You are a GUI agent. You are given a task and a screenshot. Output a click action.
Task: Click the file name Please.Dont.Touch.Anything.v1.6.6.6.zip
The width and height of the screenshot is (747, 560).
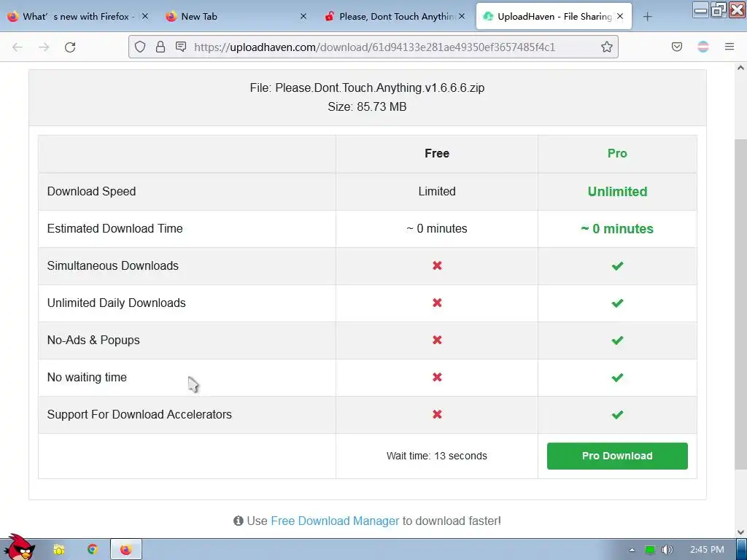tap(379, 87)
